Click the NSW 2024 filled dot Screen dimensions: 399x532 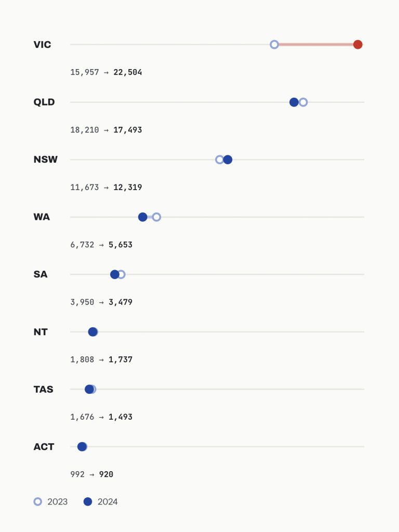click(x=228, y=159)
